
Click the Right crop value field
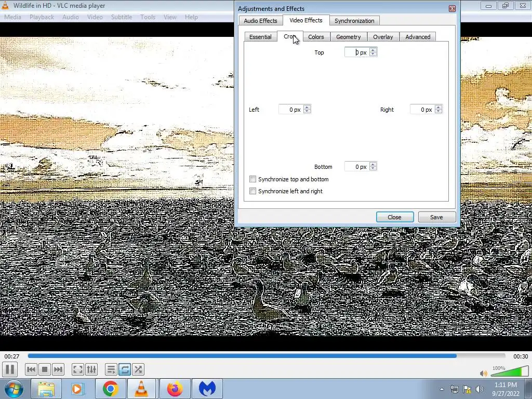(x=422, y=109)
